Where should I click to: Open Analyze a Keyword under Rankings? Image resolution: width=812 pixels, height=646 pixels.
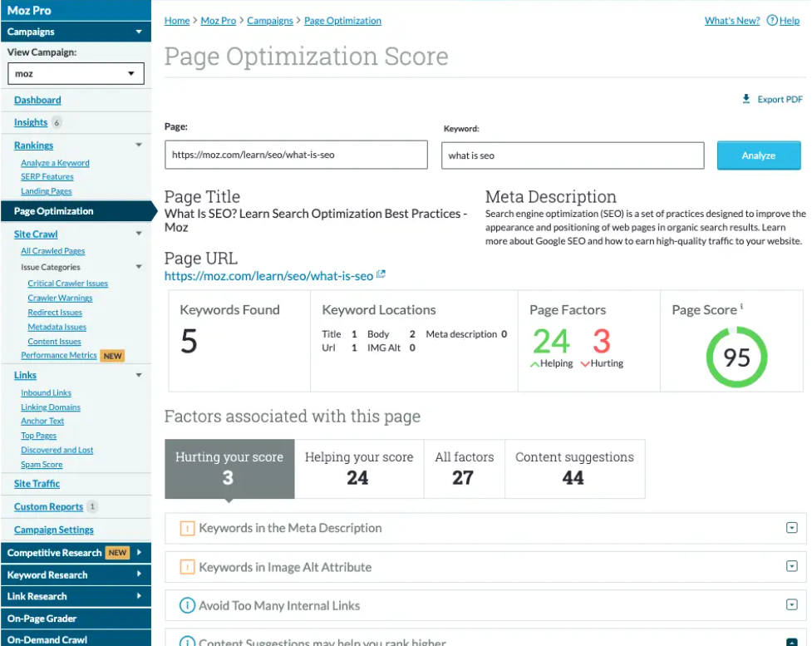point(55,163)
